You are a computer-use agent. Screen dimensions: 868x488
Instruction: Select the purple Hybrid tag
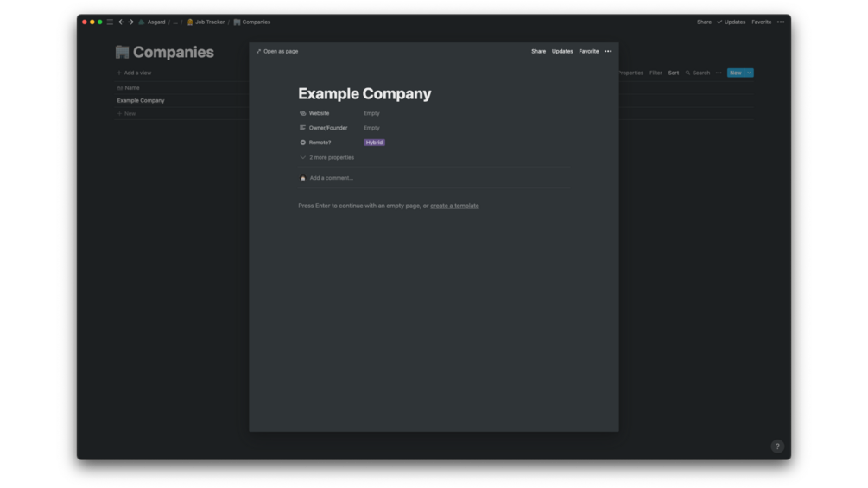click(374, 143)
